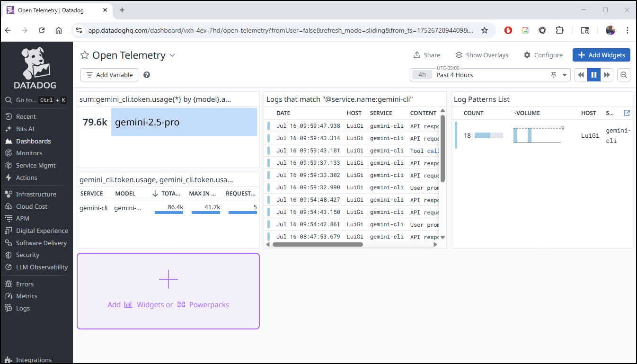Click the APM sidebar icon

pyautogui.click(x=8, y=218)
